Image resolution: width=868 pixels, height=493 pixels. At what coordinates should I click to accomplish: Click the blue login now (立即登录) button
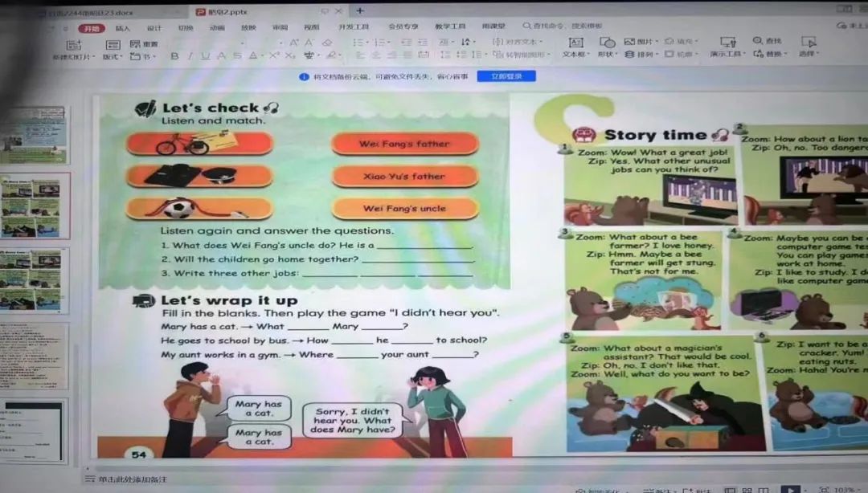[506, 76]
